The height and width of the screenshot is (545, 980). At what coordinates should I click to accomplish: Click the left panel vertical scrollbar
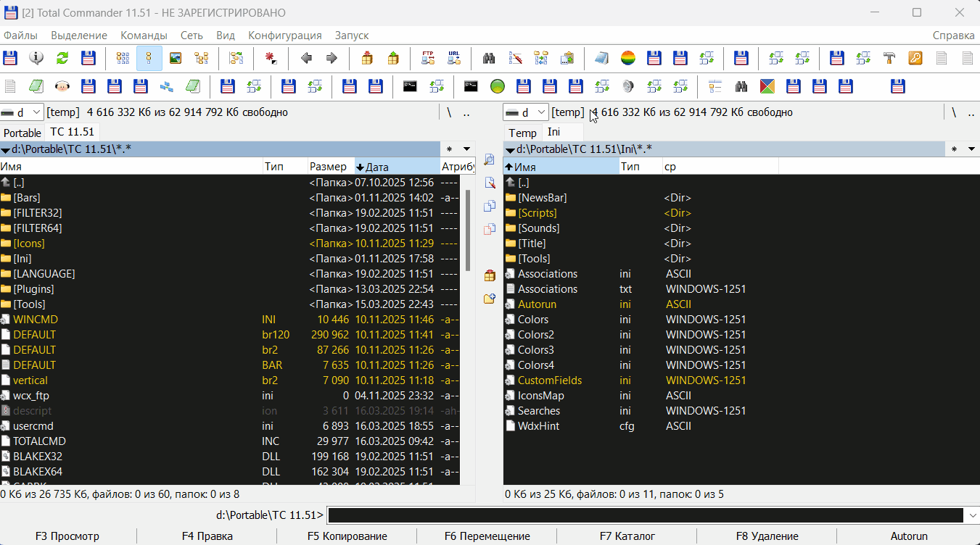coord(468,232)
